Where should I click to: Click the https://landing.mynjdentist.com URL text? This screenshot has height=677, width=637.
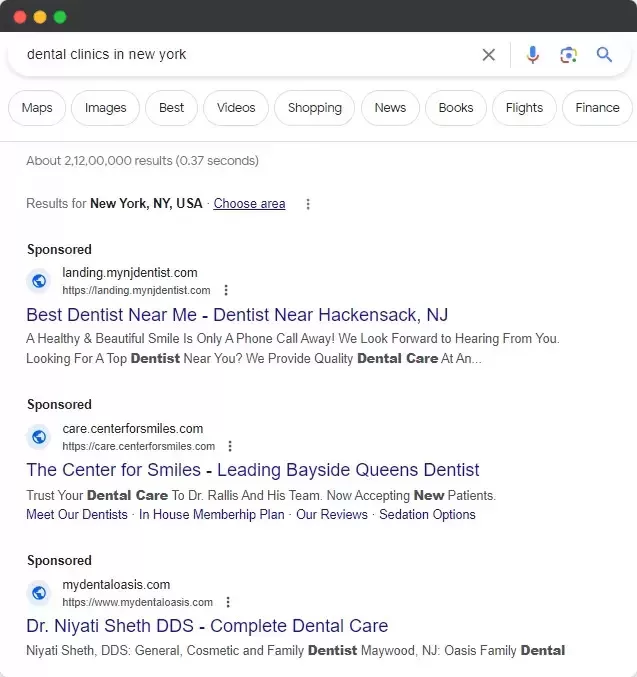pyautogui.click(x=136, y=290)
